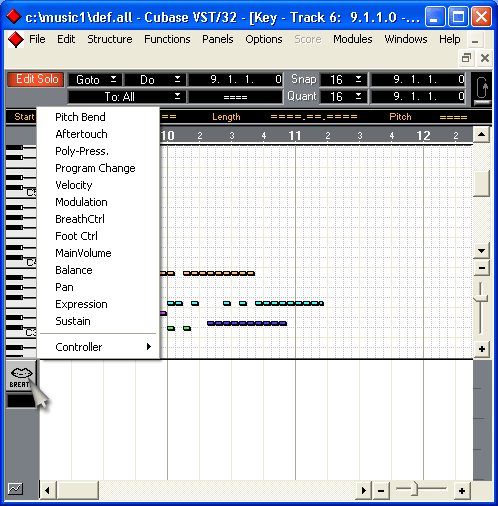Select Pan controller entry
Viewport: 498px width, 506px height.
pos(98,287)
